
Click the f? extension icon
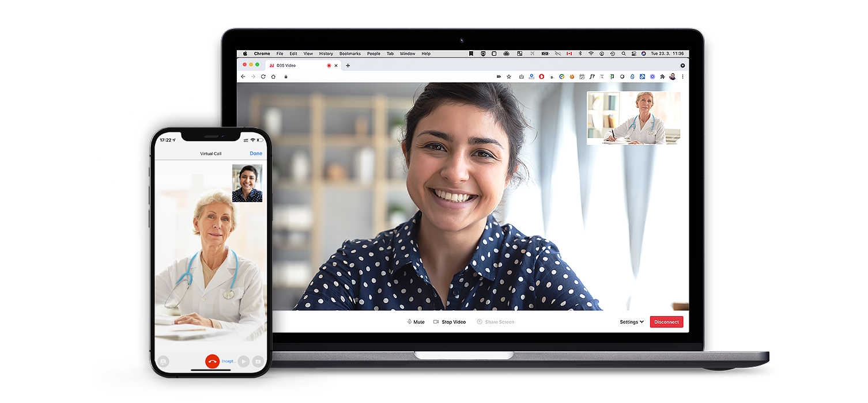pyautogui.click(x=592, y=77)
